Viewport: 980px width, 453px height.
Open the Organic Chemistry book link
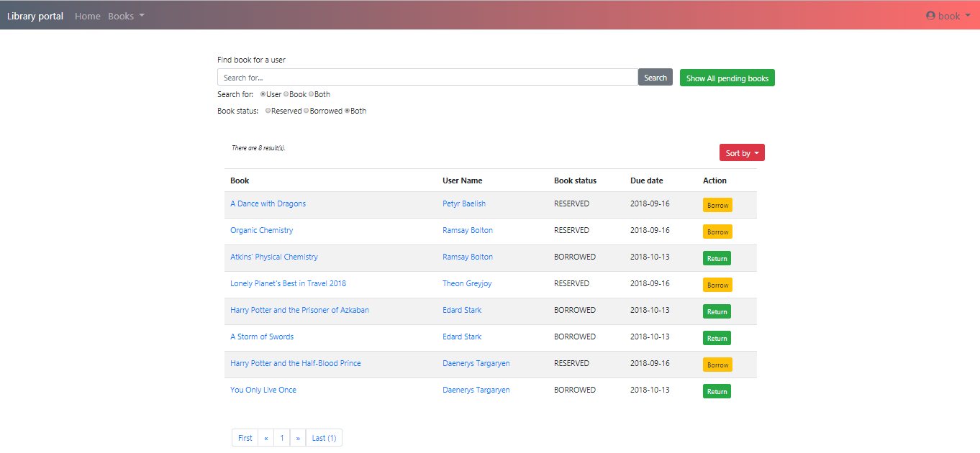[262, 230]
